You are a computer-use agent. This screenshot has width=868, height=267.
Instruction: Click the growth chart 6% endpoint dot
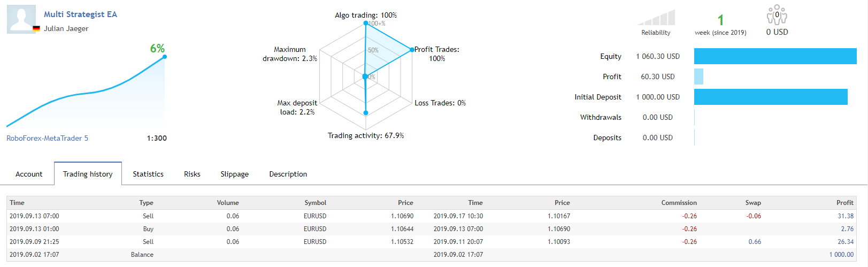coord(164,57)
